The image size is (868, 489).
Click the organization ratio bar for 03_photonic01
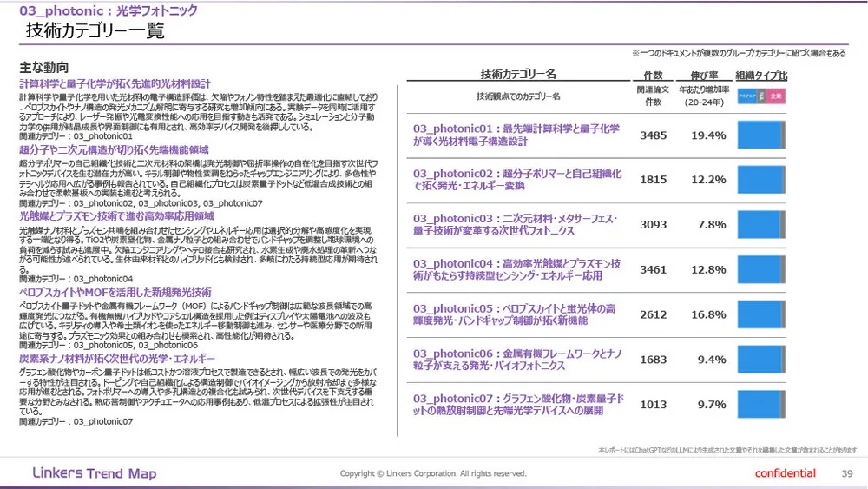click(761, 135)
